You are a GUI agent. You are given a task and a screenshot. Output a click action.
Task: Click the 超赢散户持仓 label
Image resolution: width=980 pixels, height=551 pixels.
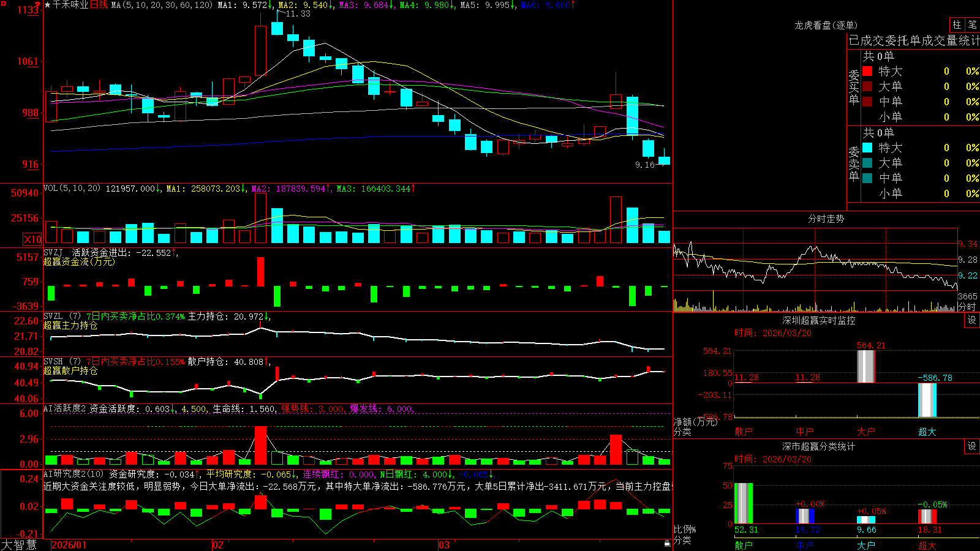70,370
